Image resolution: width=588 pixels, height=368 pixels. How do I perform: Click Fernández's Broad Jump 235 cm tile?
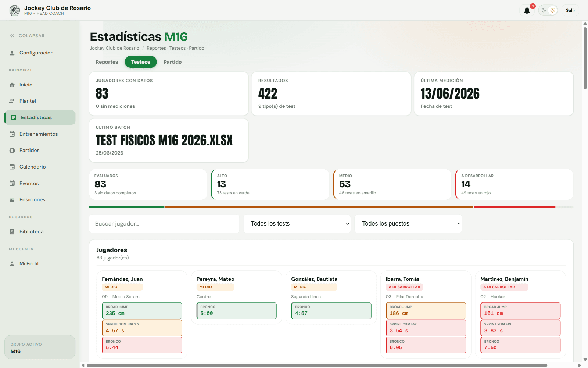point(142,311)
